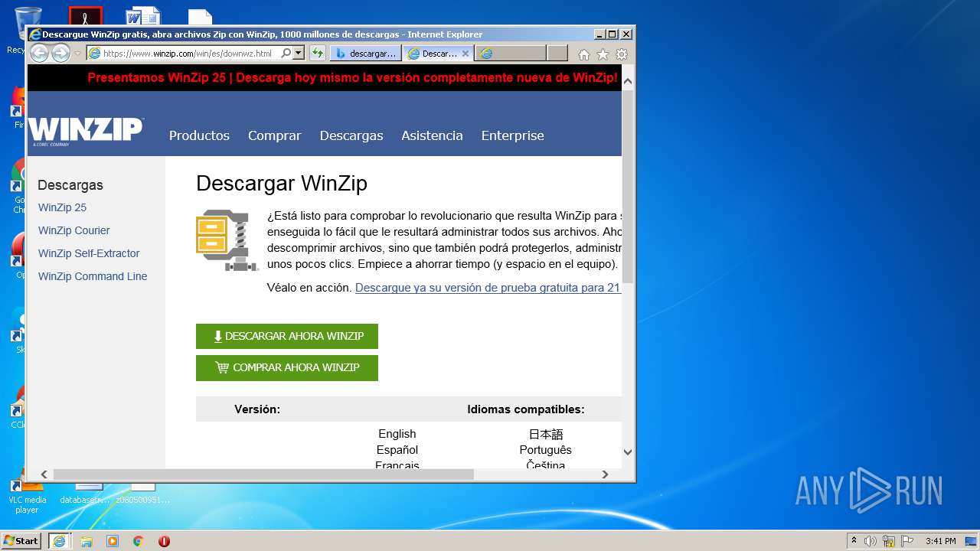Click the network tray icon

[889, 541]
